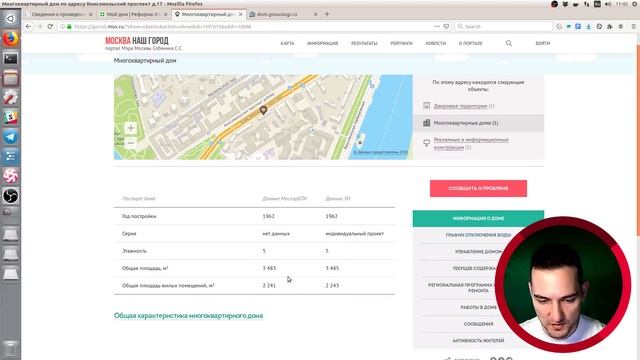The width and height of the screenshot is (640, 360).
Task: Open Ubuntu dash search in the dock
Action: click(x=10, y=19)
